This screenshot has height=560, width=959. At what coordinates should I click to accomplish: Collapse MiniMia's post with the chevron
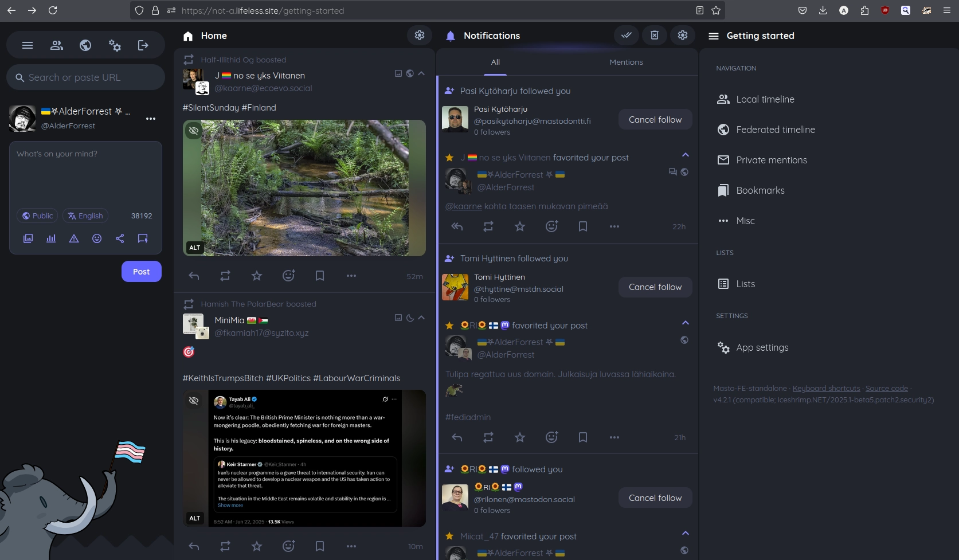point(421,318)
